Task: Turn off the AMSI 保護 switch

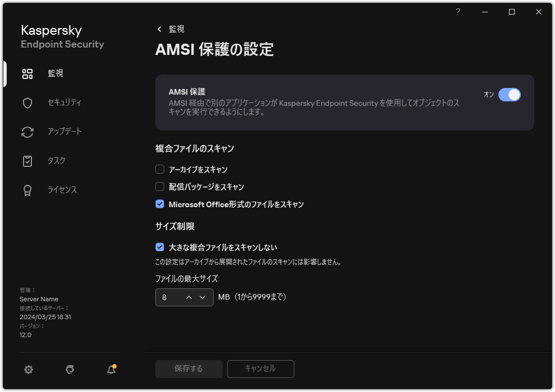Action: tap(510, 95)
